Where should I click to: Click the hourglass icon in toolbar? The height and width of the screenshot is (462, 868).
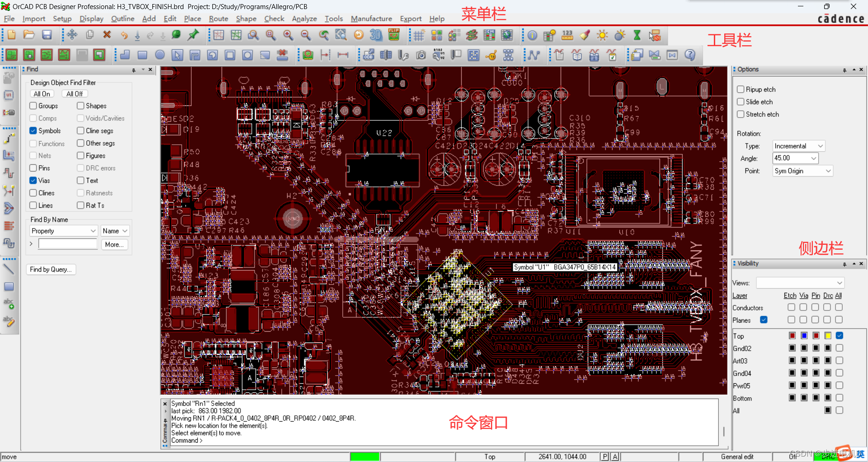point(637,35)
